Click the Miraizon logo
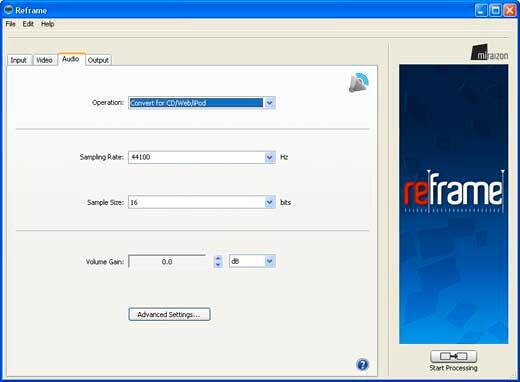 489,52
